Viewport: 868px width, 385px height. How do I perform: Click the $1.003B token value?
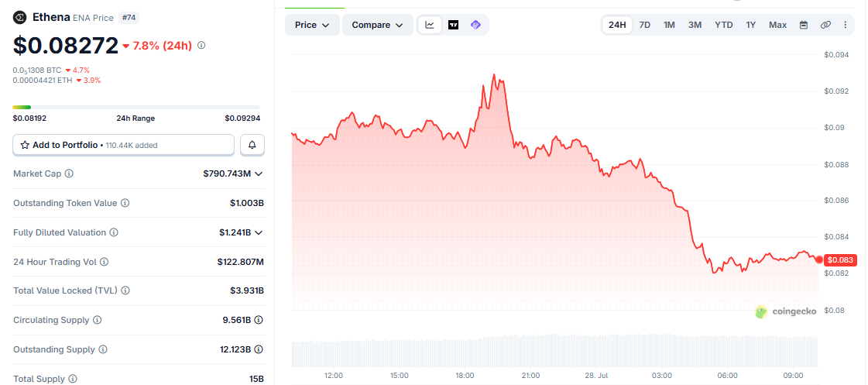(x=247, y=203)
